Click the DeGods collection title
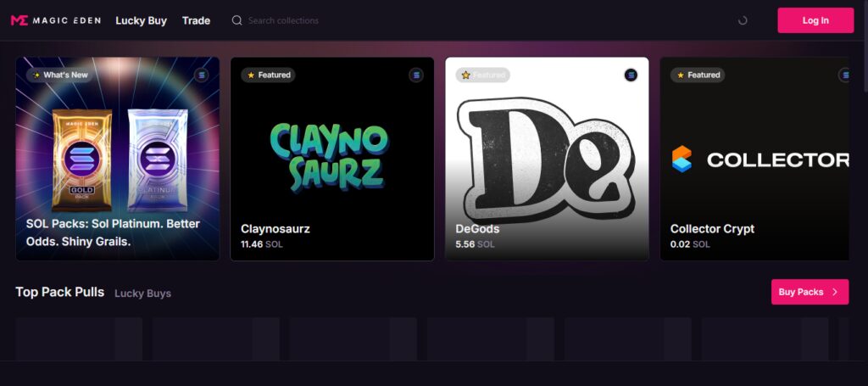 pyautogui.click(x=477, y=229)
